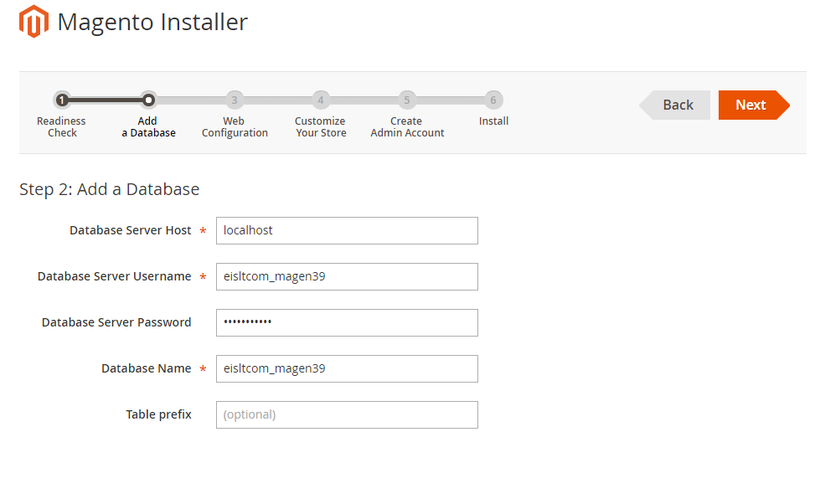Click the Table prefix label

pos(158,414)
